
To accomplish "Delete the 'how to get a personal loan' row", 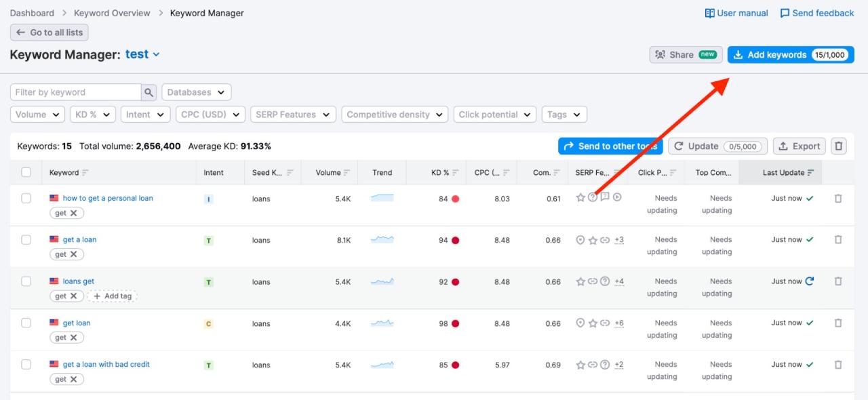I will (838, 199).
